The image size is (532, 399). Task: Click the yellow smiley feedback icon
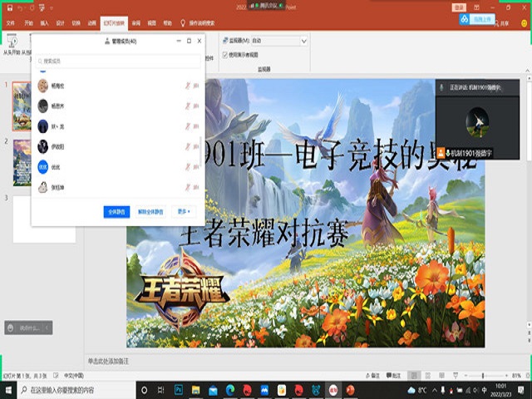[525, 23]
